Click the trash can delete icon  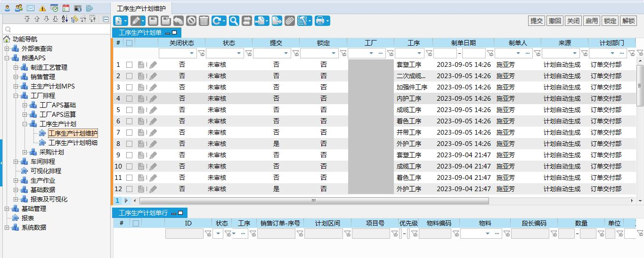point(204,21)
